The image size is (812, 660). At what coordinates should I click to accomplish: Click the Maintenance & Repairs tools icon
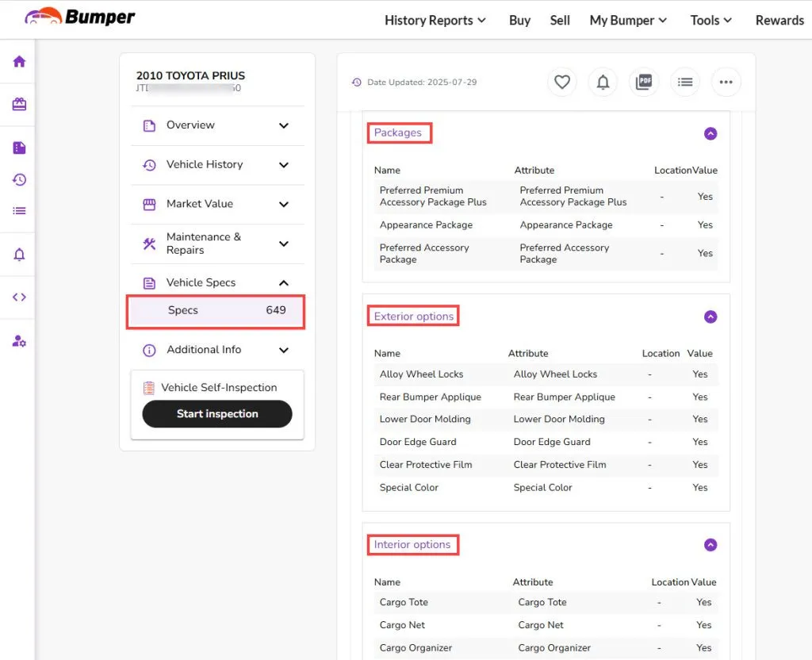point(149,244)
